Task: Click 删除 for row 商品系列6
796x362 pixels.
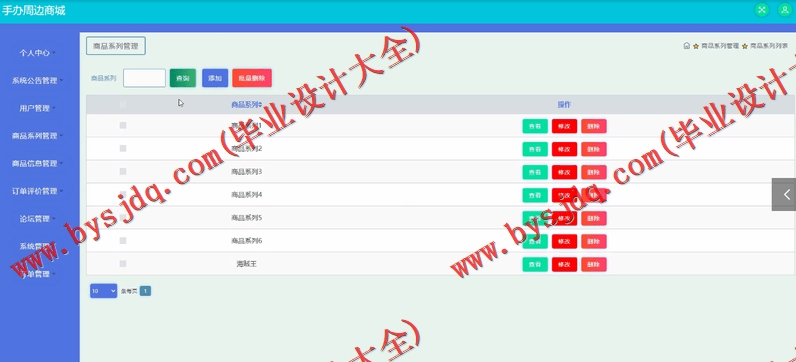Action: click(594, 241)
